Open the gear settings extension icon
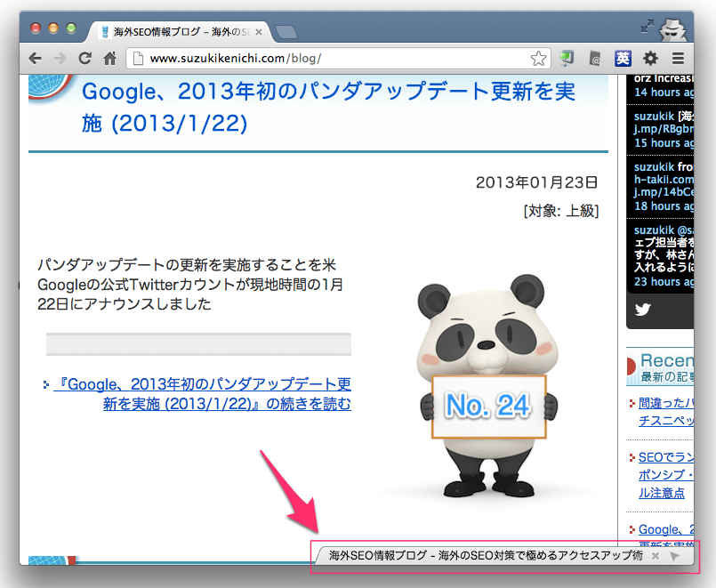Image resolution: width=716 pixels, height=588 pixels. 650,58
